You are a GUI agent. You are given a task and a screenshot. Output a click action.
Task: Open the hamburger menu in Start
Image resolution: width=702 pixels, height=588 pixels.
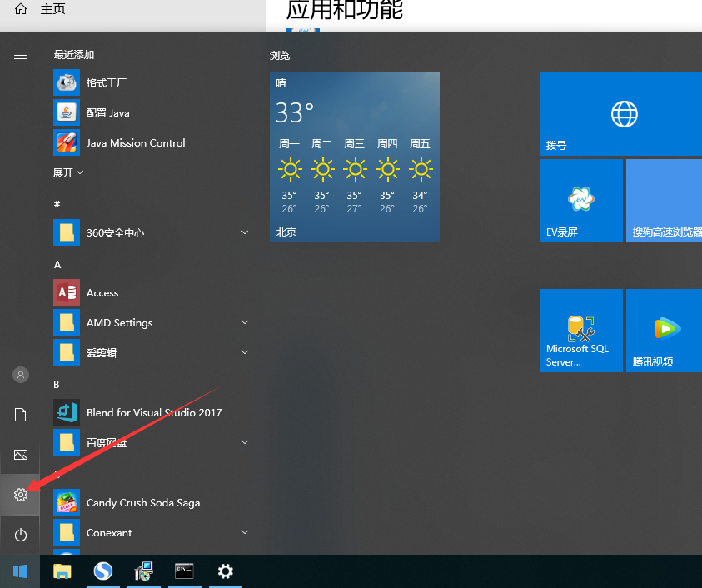tap(21, 55)
